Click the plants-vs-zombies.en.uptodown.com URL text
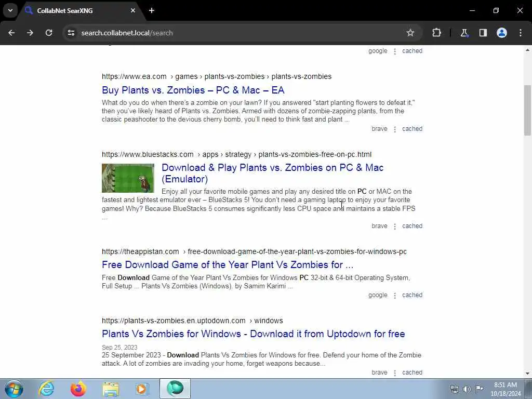This screenshot has width=532, height=399. click(x=174, y=321)
